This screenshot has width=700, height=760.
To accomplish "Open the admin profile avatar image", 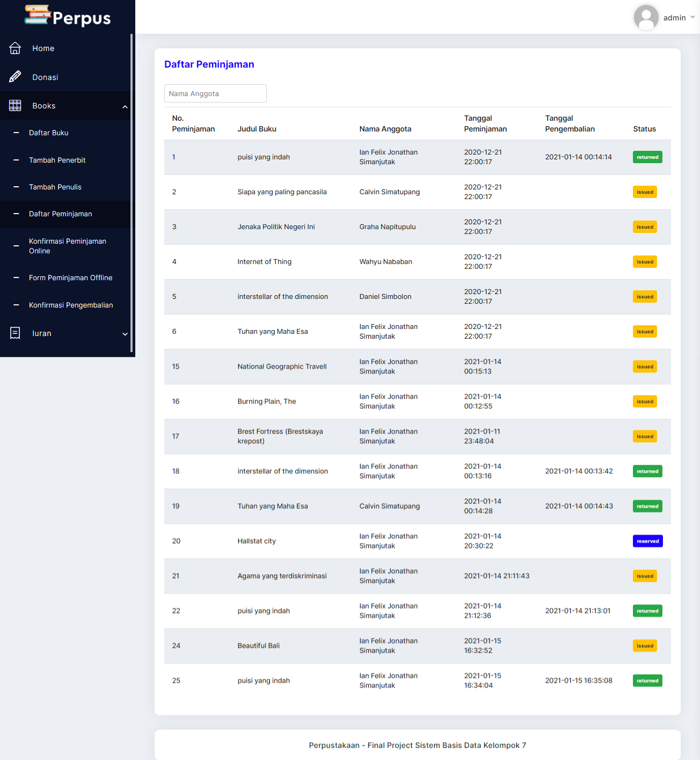I will 646,17.
